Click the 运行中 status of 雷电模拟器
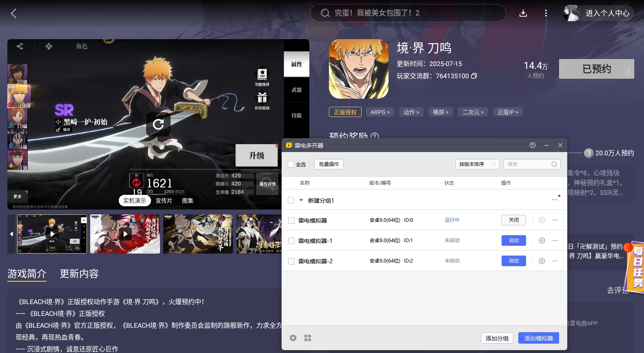Screen dimensions: 644x353 click(452, 220)
